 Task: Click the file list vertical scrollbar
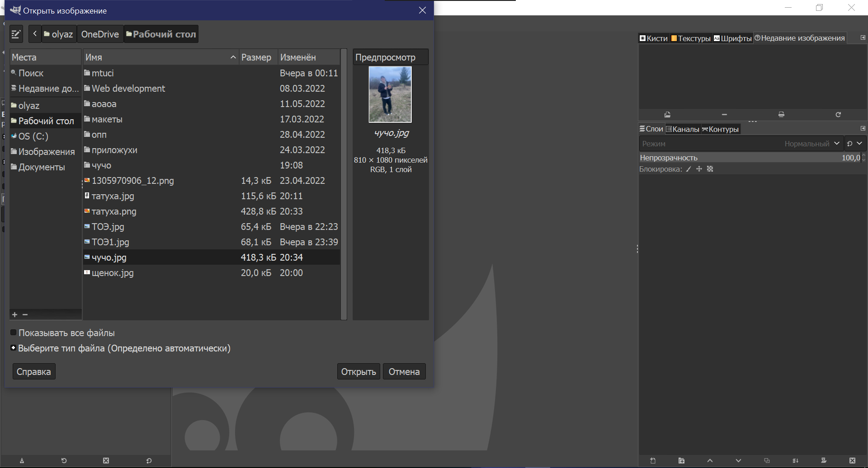pyautogui.click(x=344, y=184)
